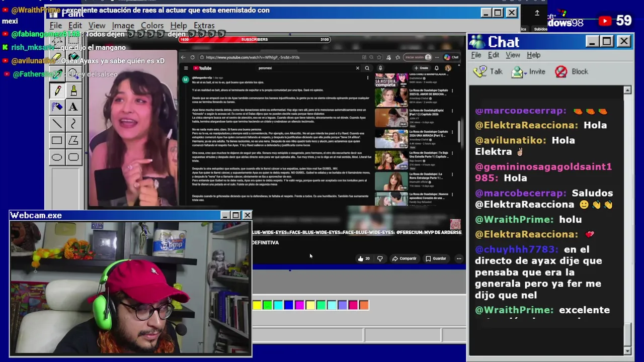Click the YouTube Create button
Image resolution: width=644 pixels, height=362 pixels.
[421, 68]
